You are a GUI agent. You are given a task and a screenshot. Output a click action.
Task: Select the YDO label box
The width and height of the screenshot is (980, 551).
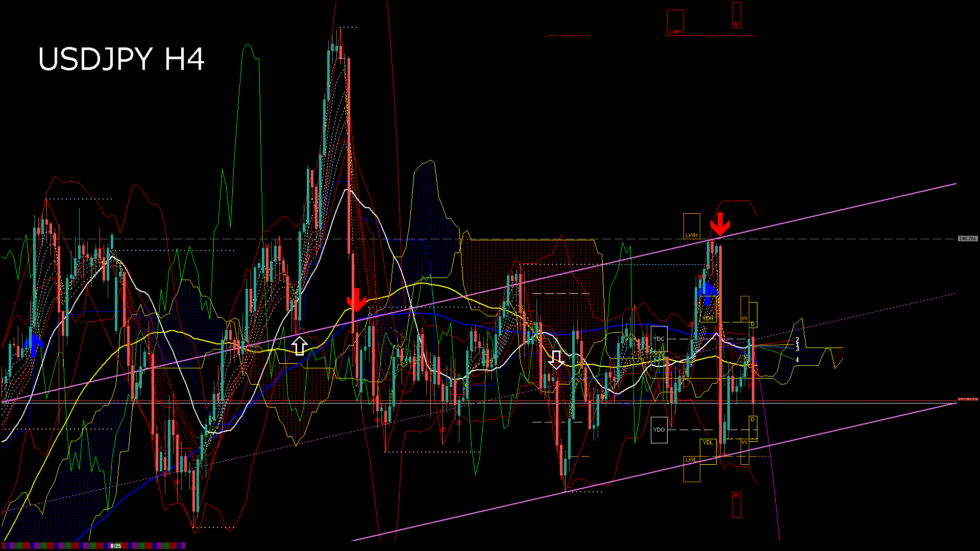(x=659, y=430)
